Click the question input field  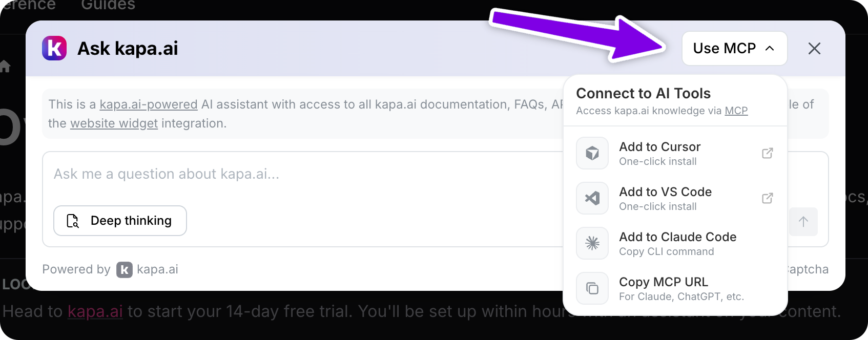click(256, 174)
